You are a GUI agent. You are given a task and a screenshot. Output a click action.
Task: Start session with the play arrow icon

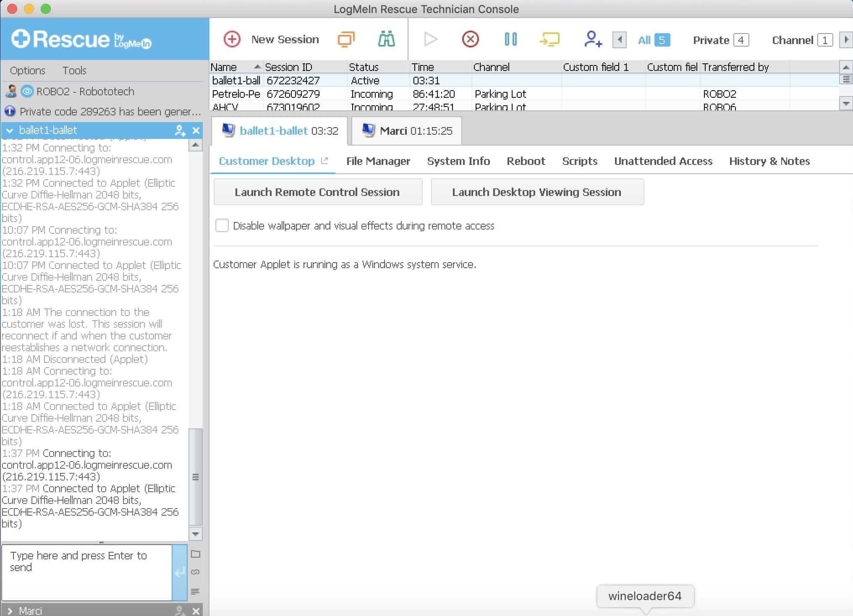pyautogui.click(x=430, y=39)
